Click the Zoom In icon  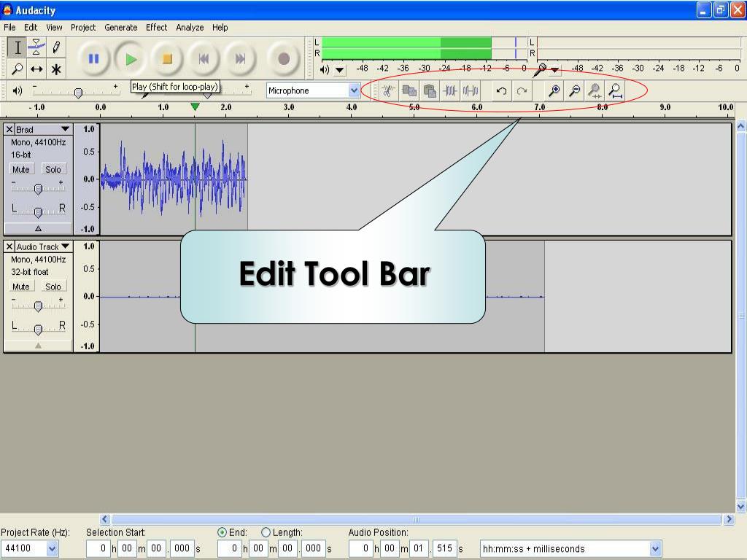click(554, 90)
